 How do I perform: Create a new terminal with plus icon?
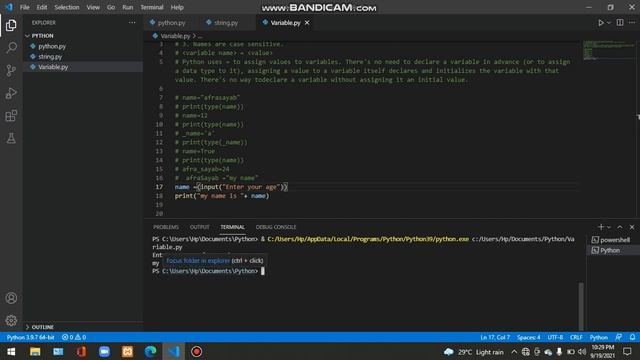(x=601, y=227)
